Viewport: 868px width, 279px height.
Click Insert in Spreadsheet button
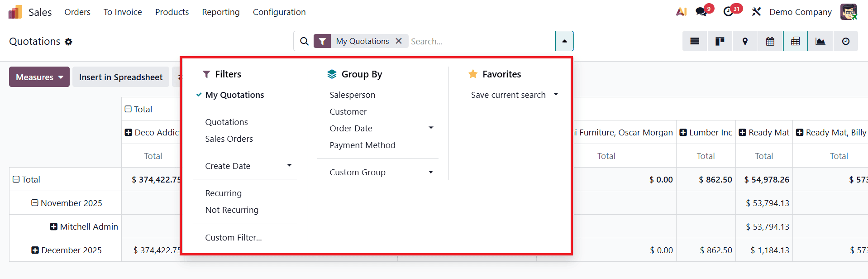(121, 77)
